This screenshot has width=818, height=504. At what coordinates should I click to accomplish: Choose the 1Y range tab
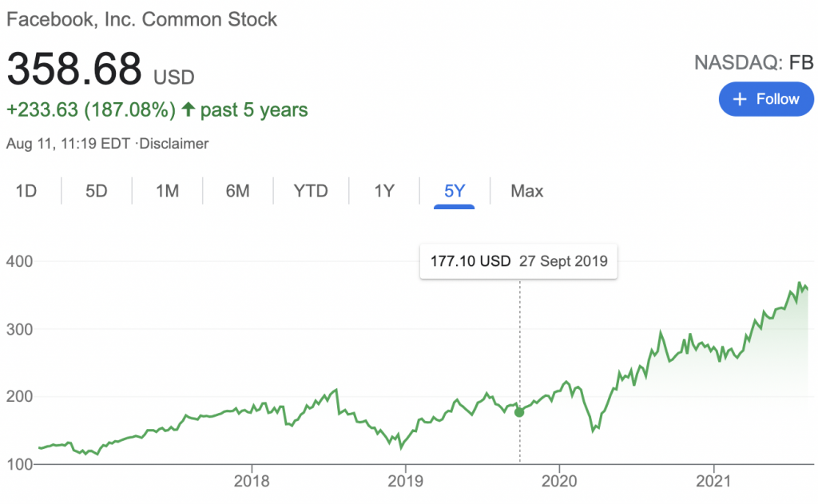point(384,191)
